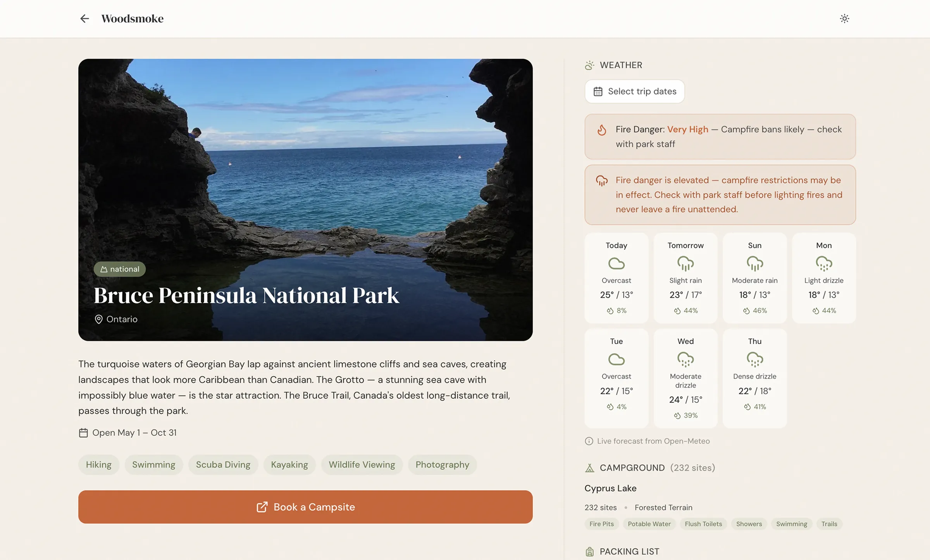Click the droplet icon beside 8% precipitation
Image resolution: width=930 pixels, height=560 pixels.
tap(610, 311)
